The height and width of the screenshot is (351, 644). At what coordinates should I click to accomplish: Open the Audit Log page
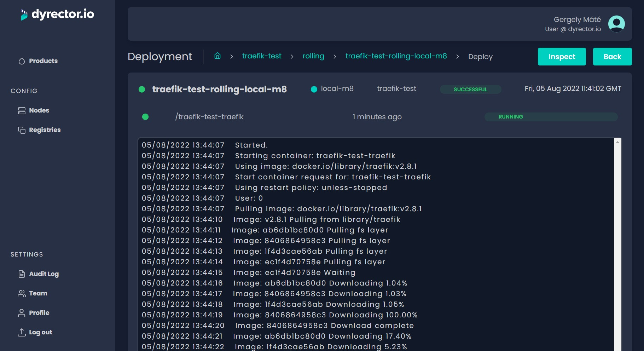pyautogui.click(x=38, y=274)
